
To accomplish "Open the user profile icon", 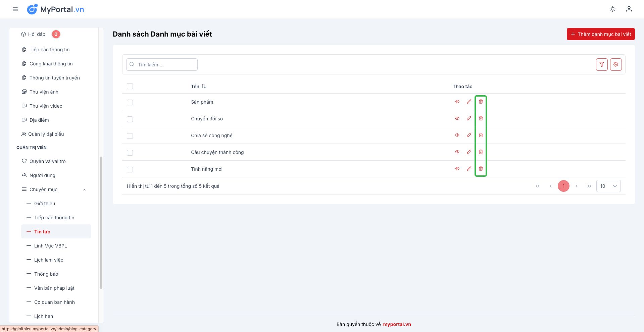I will click(x=629, y=9).
